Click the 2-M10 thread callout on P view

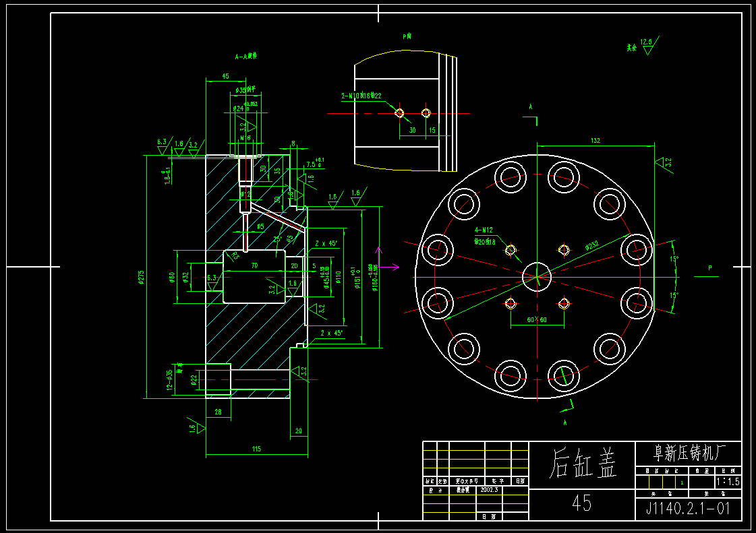[x=361, y=96]
